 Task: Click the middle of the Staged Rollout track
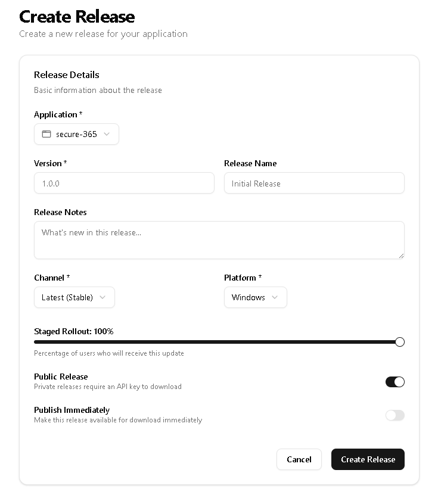click(x=217, y=342)
